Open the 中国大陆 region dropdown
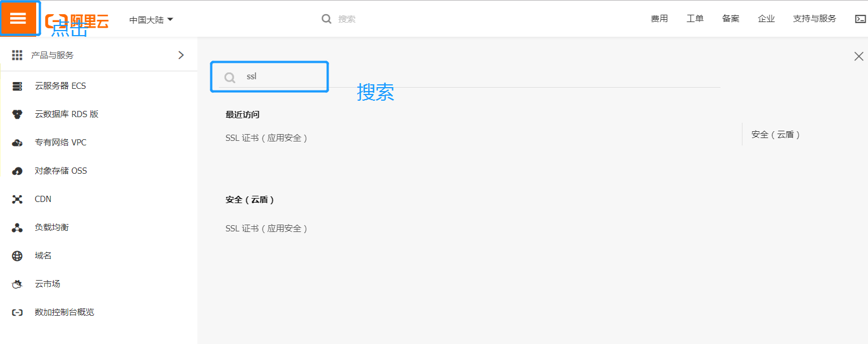Viewport: 868px width, 344px height. 151,20
